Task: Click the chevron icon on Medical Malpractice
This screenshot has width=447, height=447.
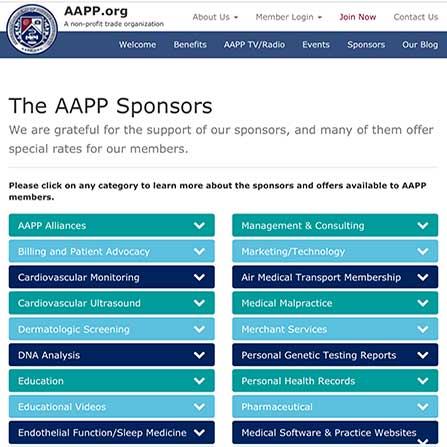Action: (x=423, y=303)
